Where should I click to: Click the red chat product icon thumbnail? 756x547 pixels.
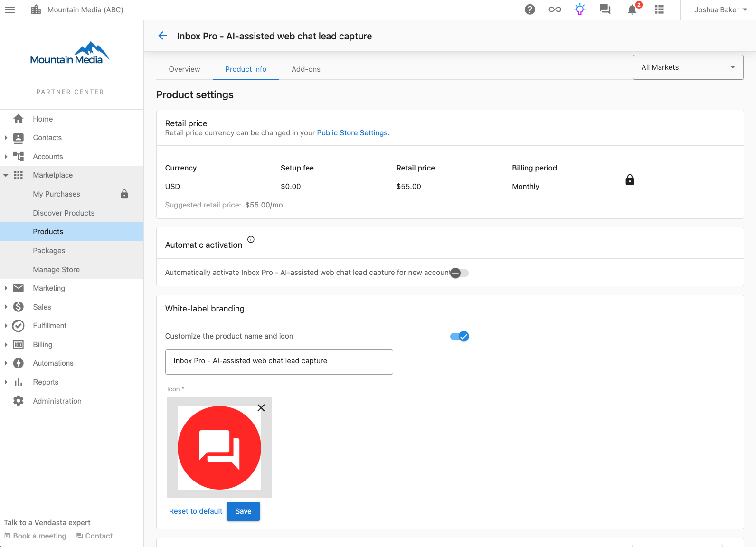coord(219,448)
